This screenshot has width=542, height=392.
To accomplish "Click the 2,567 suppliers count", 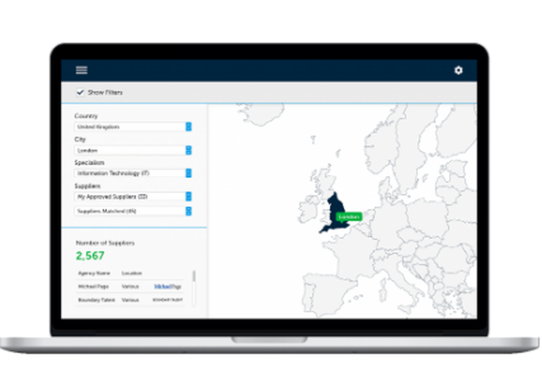I will click(x=90, y=256).
